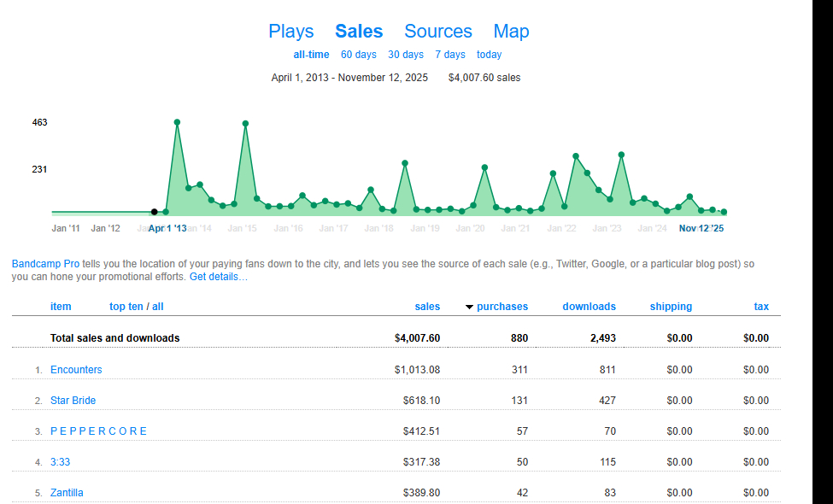Click the P E P P E R C O R E item
This screenshot has height=504, width=833.
(x=98, y=431)
